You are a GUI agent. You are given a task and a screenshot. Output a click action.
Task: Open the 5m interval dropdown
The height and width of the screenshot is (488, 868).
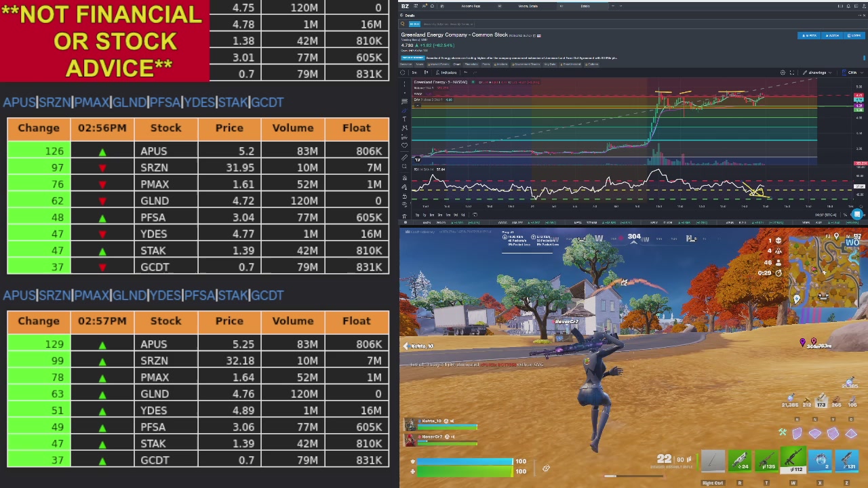coord(415,73)
